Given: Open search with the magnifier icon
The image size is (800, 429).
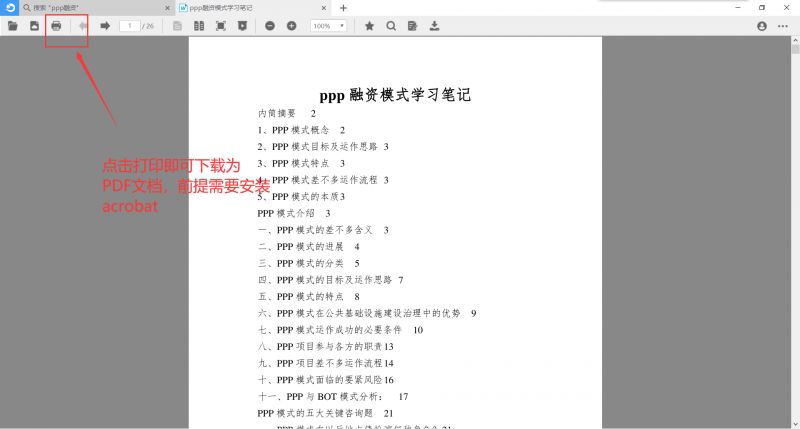Looking at the screenshot, I should tap(391, 26).
